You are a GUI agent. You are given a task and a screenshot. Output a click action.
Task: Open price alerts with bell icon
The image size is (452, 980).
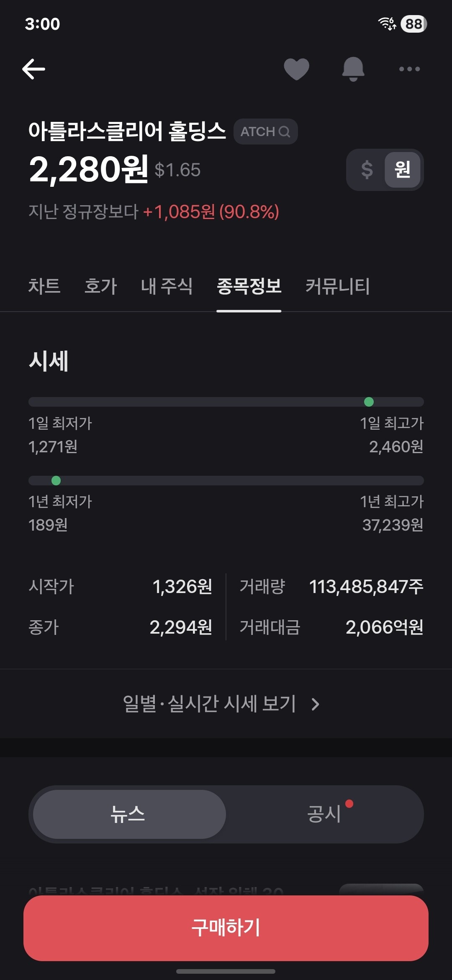[x=353, y=69]
